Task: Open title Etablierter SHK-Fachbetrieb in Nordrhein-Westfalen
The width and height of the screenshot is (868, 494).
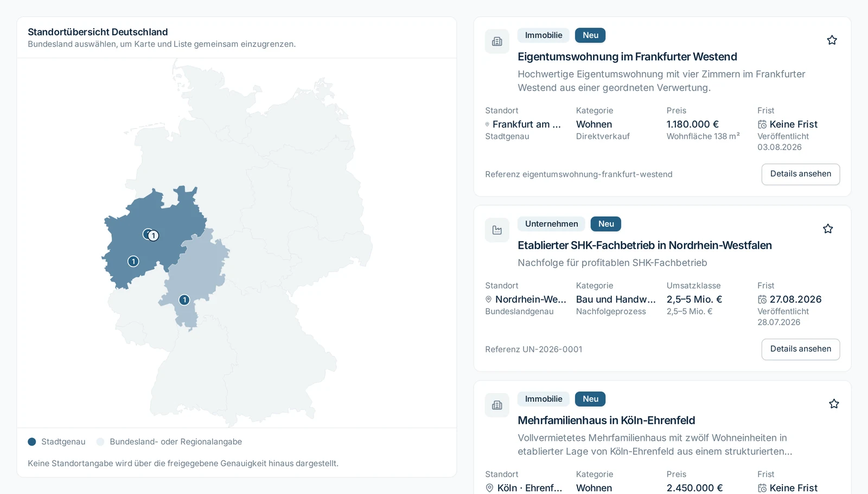Action: (x=644, y=245)
